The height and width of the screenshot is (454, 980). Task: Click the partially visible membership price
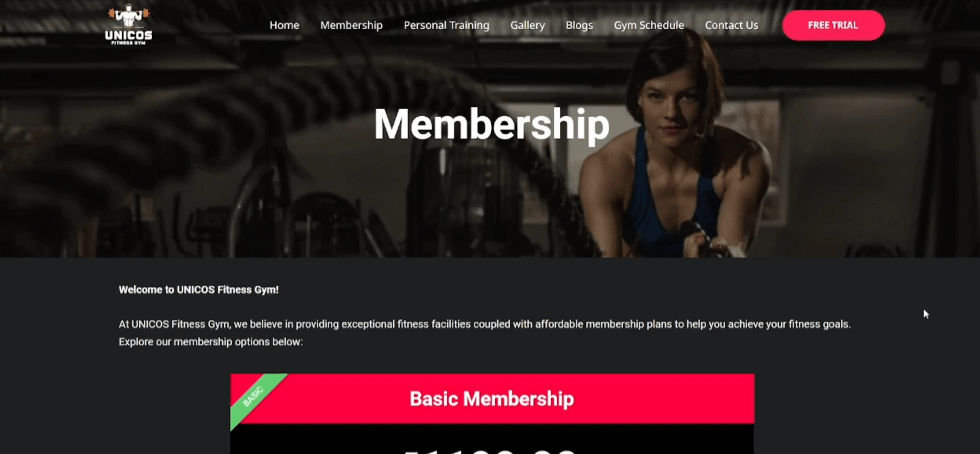[x=491, y=450]
